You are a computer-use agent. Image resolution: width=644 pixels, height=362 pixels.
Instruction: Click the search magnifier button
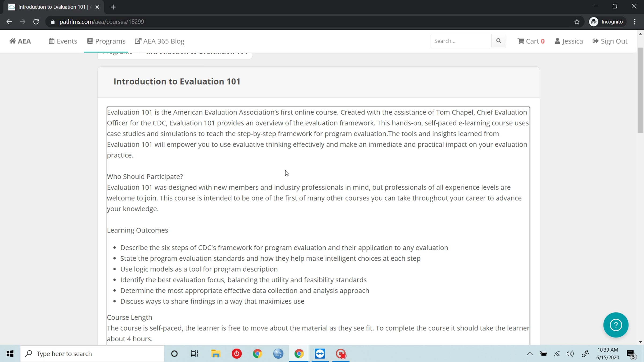pyautogui.click(x=499, y=41)
